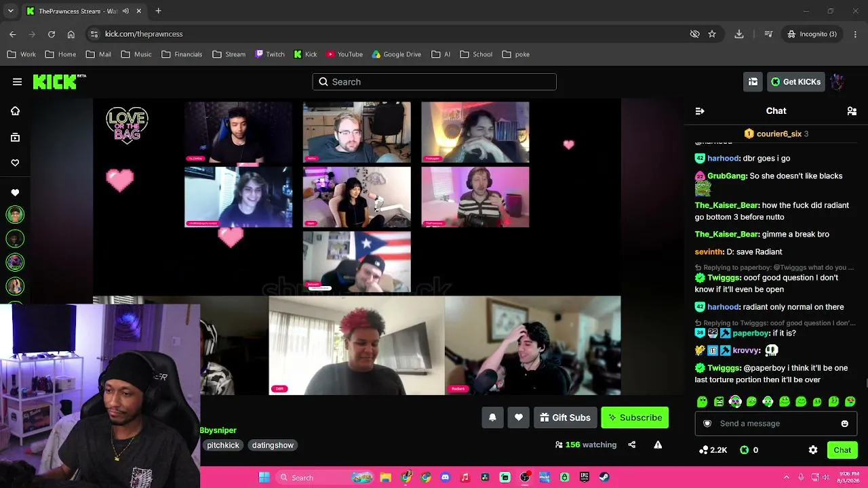868x488 pixels.
Task: Open the Twitch bookmark
Action: tap(269, 54)
